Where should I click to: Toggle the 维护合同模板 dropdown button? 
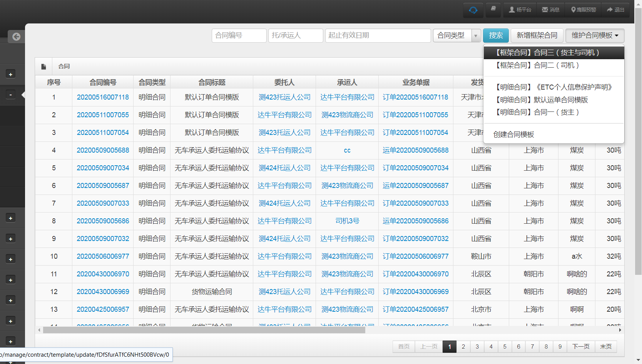pyautogui.click(x=595, y=36)
